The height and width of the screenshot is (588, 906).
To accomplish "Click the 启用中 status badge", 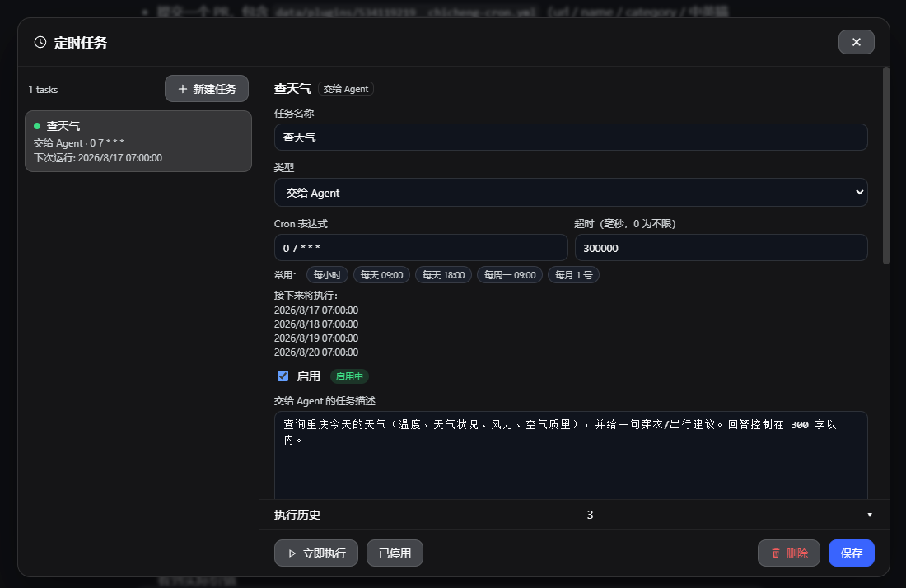I will (349, 376).
